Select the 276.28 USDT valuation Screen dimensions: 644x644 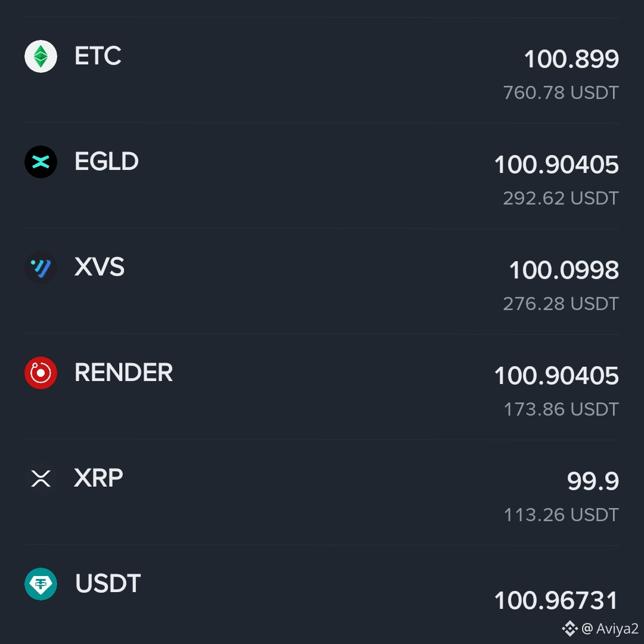pyautogui.click(x=561, y=304)
